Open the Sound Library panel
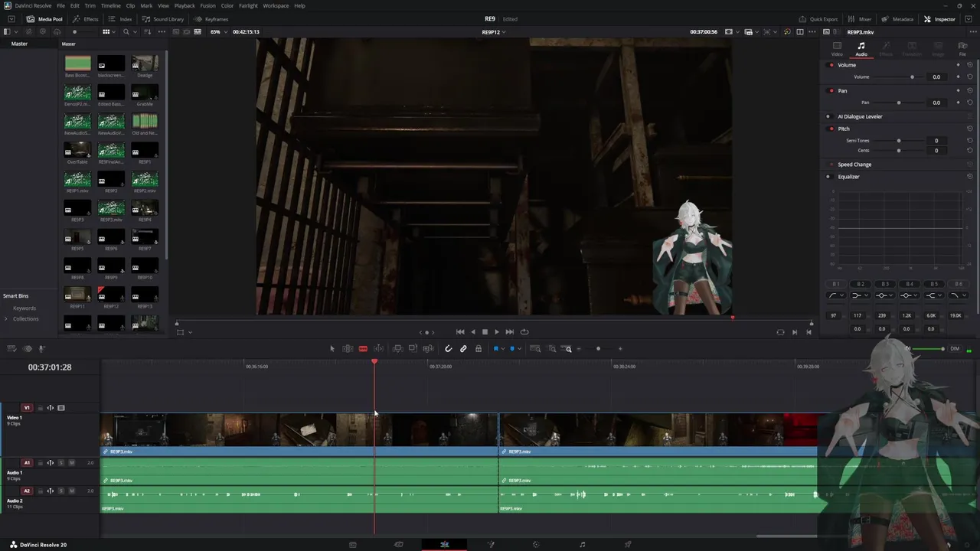 pyautogui.click(x=162, y=19)
